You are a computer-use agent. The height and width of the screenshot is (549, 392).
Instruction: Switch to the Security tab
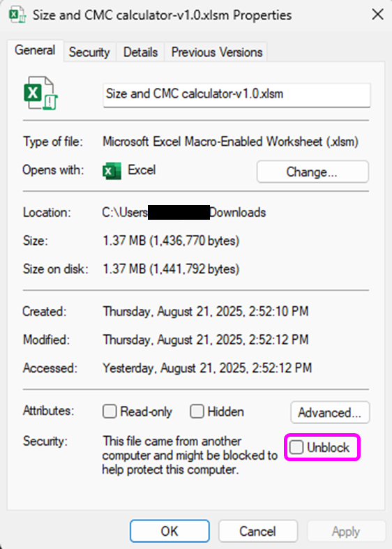89,52
